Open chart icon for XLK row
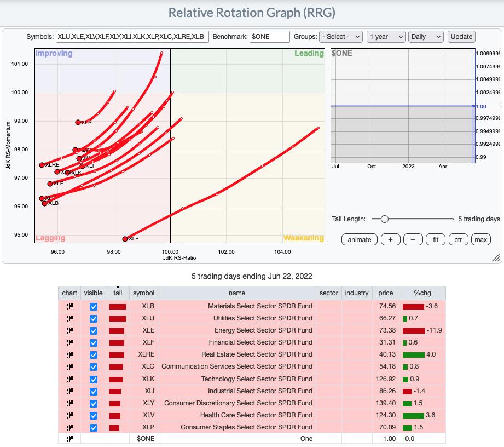 (69, 379)
